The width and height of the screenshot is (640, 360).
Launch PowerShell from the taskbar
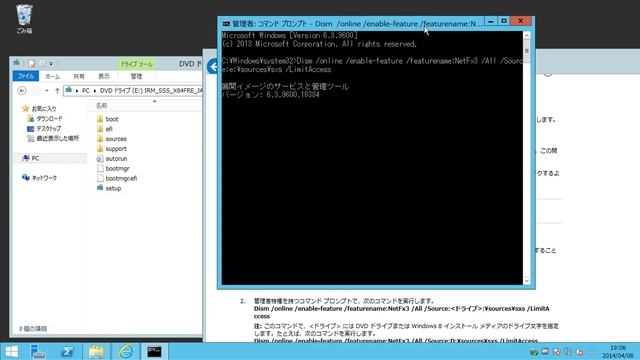(x=67, y=351)
